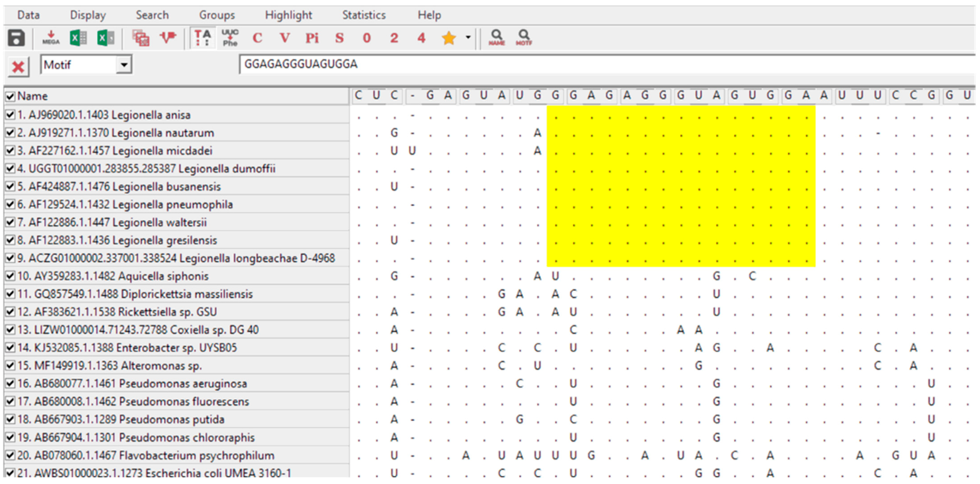Image resolution: width=980 pixels, height=484 pixels.
Task: Open the Statistics menu
Action: 364,15
